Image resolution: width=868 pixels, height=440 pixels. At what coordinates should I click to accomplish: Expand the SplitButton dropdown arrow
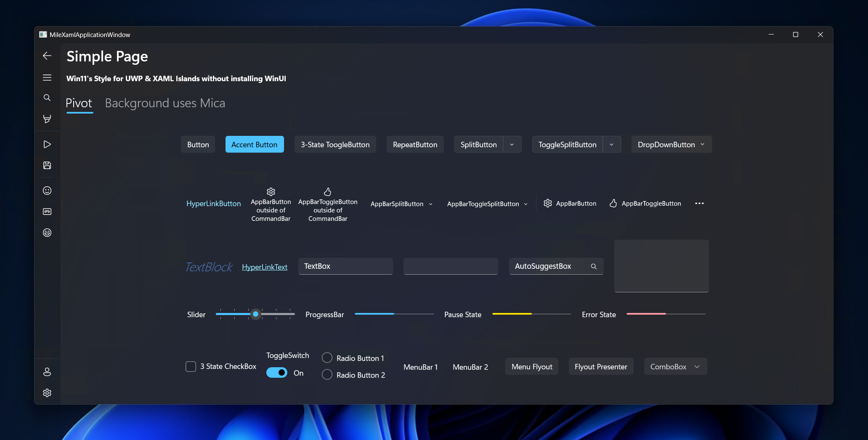coord(512,144)
